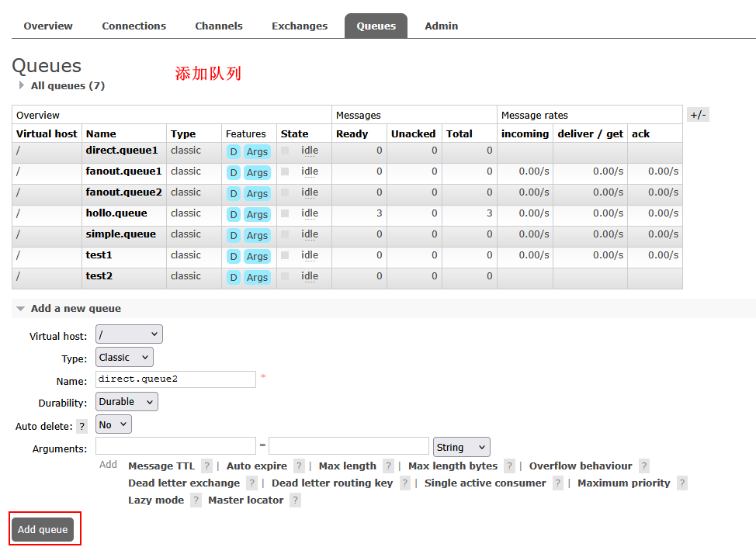756x554 pixels.
Task: Switch to the Exchanges tab
Action: pyautogui.click(x=299, y=26)
